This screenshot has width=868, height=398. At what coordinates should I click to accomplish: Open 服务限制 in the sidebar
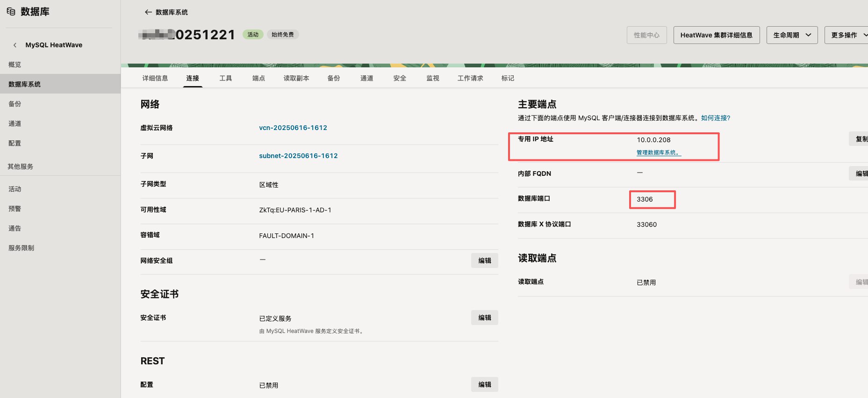(21, 248)
